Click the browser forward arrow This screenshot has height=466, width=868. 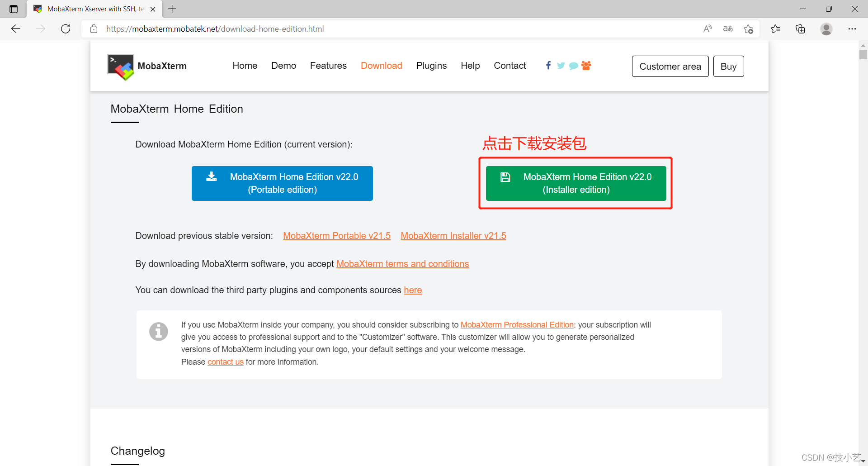point(41,29)
